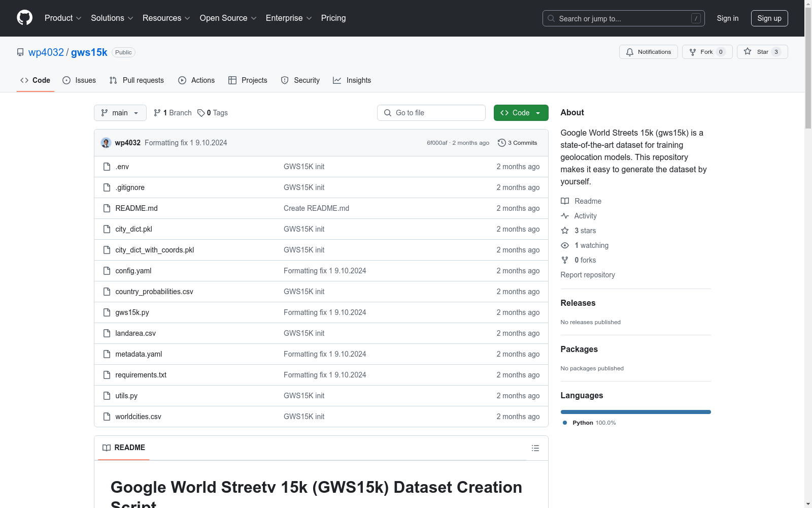Image resolution: width=812 pixels, height=508 pixels.
Task: Click the watching eye icon
Action: coord(565,245)
